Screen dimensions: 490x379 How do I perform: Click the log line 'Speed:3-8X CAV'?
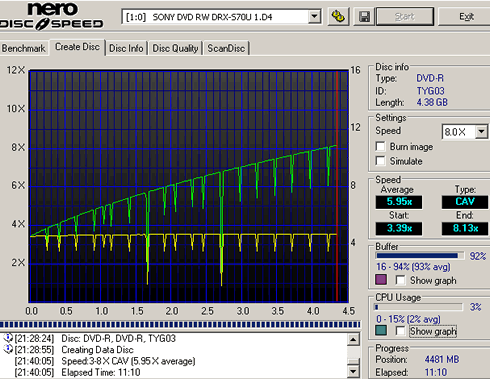[128, 361]
